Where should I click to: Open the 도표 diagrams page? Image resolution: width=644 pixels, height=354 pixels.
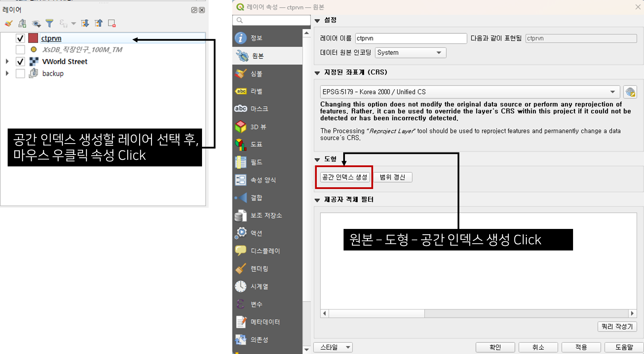coord(267,144)
